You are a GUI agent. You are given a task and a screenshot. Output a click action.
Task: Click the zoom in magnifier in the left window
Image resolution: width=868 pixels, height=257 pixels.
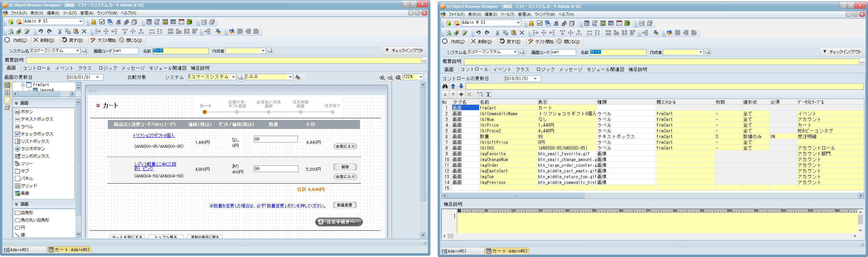tap(382, 77)
